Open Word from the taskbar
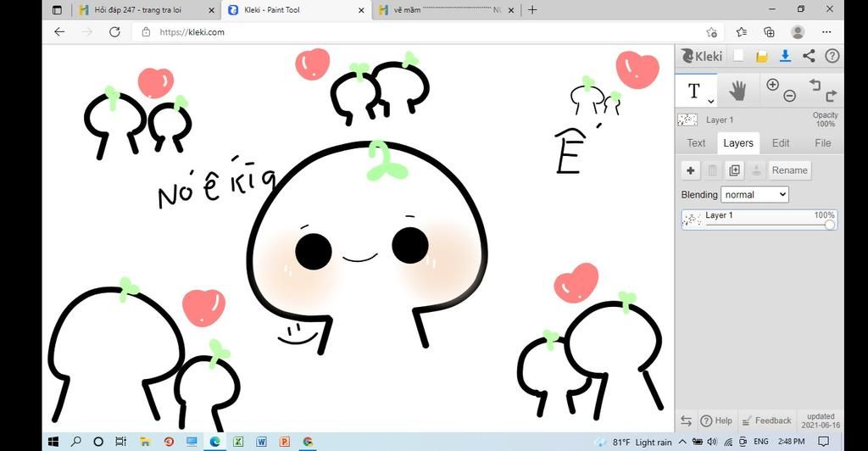Screen dimensions: 868x451 point(261,442)
